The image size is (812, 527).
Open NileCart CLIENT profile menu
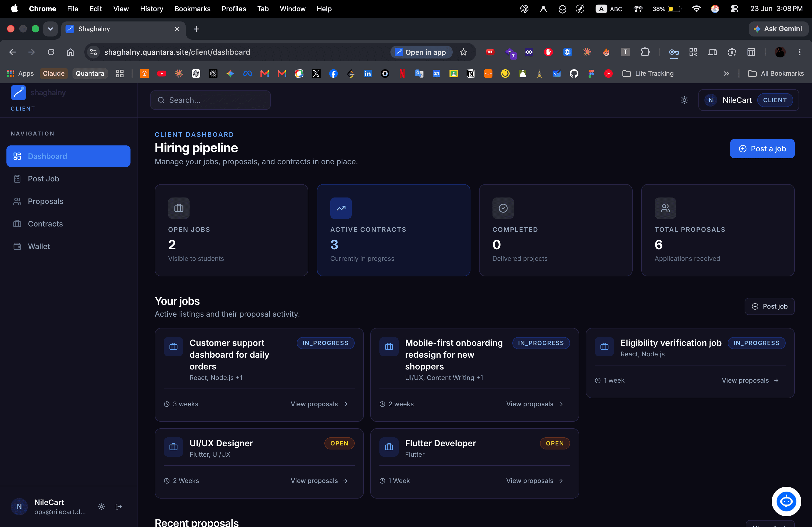coord(748,100)
